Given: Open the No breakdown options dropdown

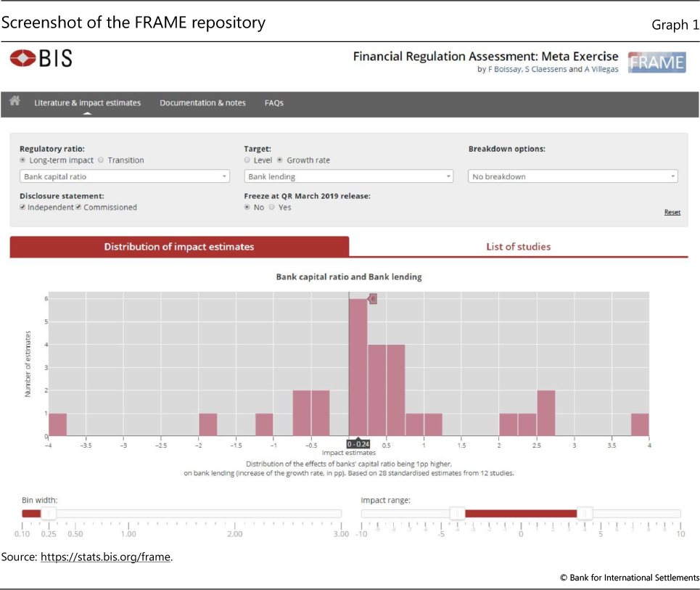Looking at the screenshot, I should [573, 176].
